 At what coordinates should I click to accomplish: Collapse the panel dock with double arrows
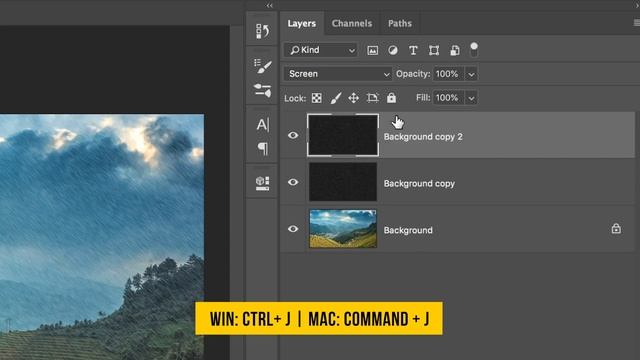point(269,5)
